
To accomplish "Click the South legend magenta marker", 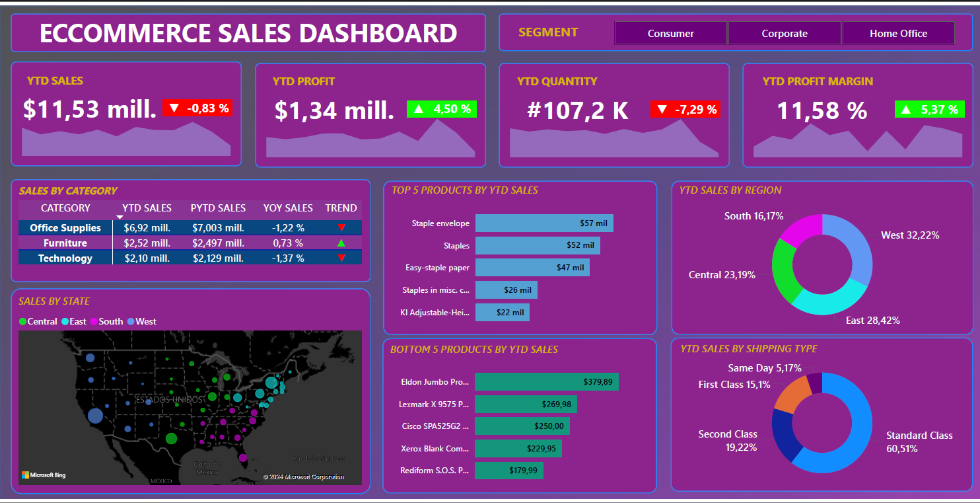I will [94, 321].
